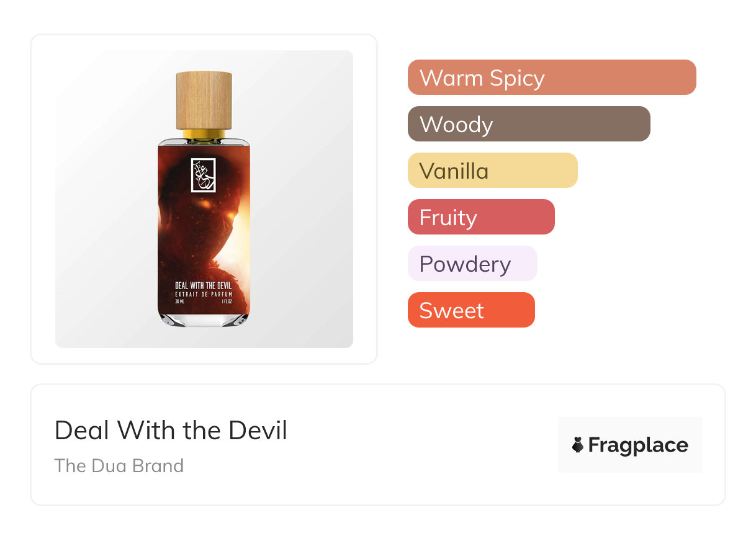Click the wooden cap of the bottle
Viewport: 756px width, 536px height.
tap(204, 99)
